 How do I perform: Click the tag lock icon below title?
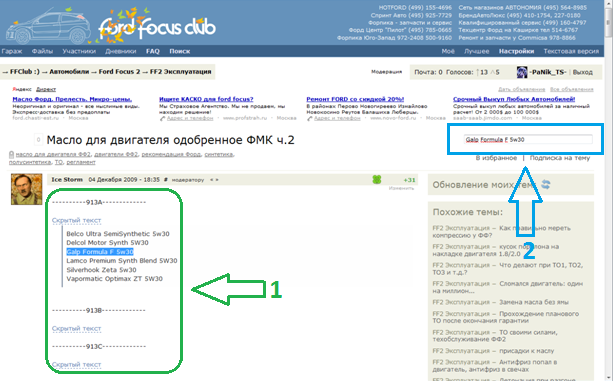11,154
